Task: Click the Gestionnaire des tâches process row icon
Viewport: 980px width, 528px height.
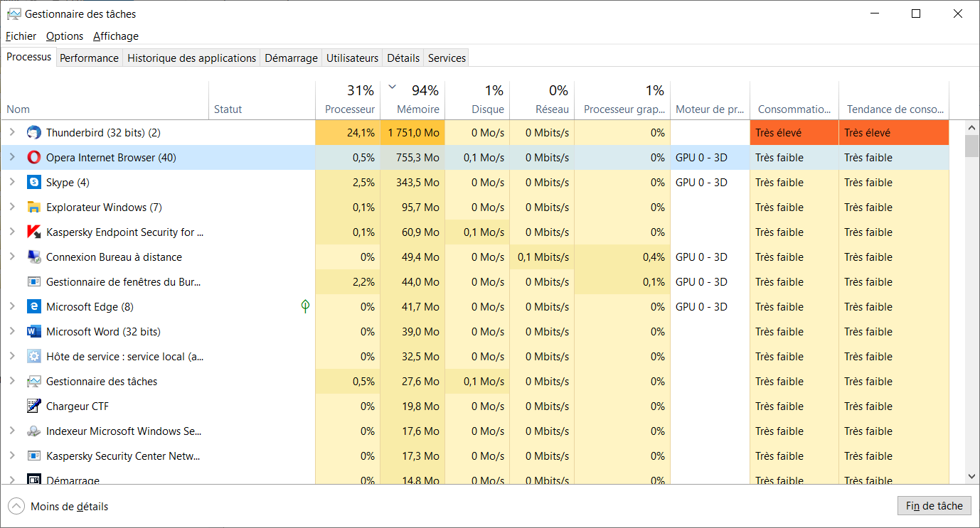Action: pyautogui.click(x=33, y=382)
